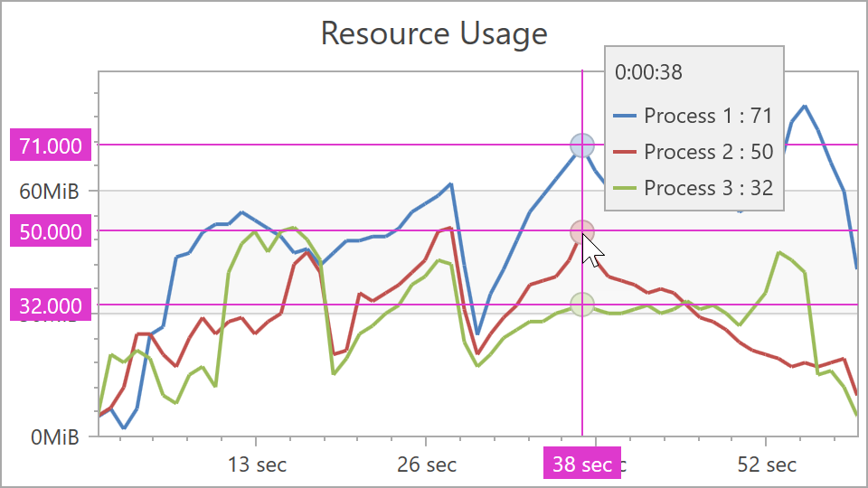
Task: Click the red Process 2 point marker on the crosshair
Action: tap(581, 232)
